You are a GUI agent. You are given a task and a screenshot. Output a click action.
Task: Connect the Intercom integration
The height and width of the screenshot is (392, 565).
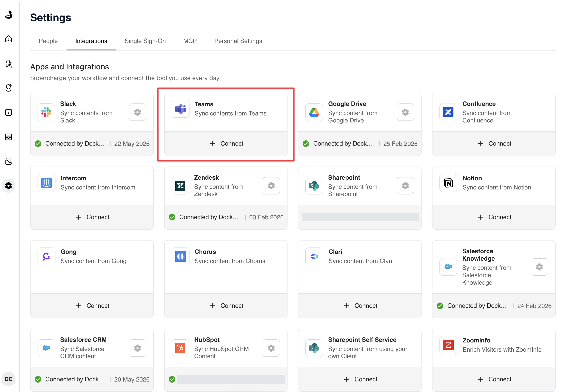pyautogui.click(x=92, y=217)
